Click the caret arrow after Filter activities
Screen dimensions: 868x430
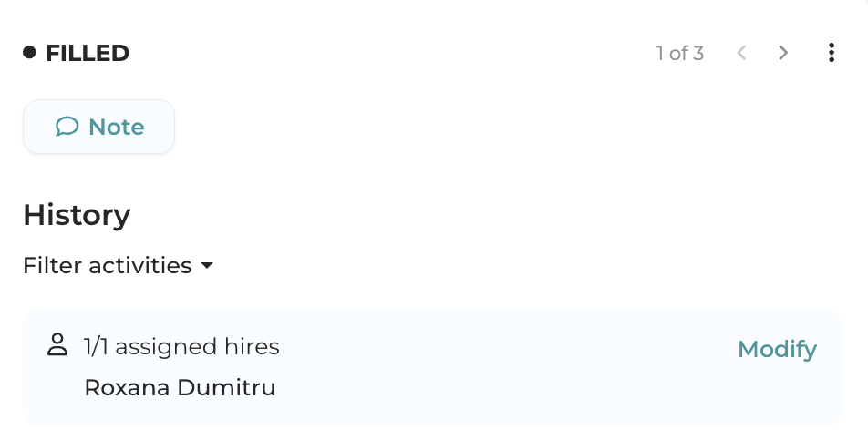[207, 266]
